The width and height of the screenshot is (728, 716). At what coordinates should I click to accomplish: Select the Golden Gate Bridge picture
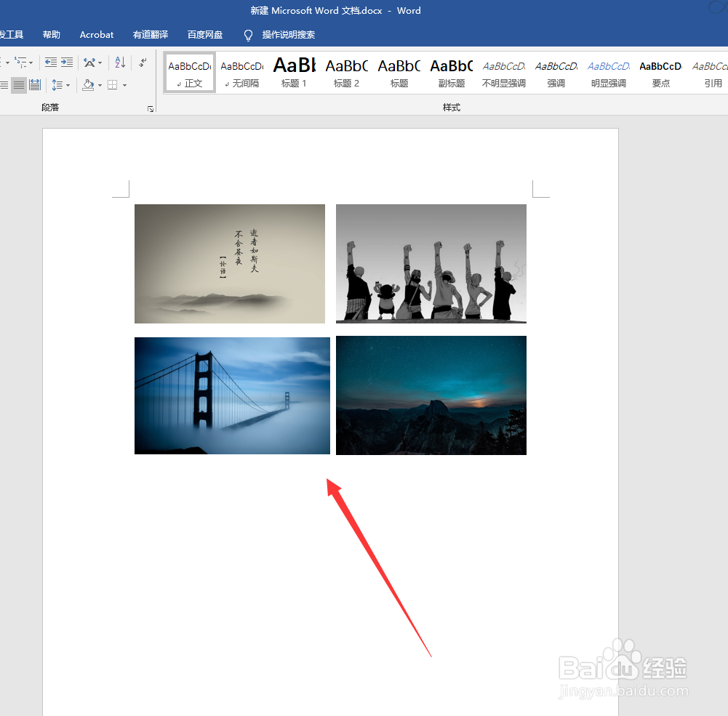tap(232, 396)
